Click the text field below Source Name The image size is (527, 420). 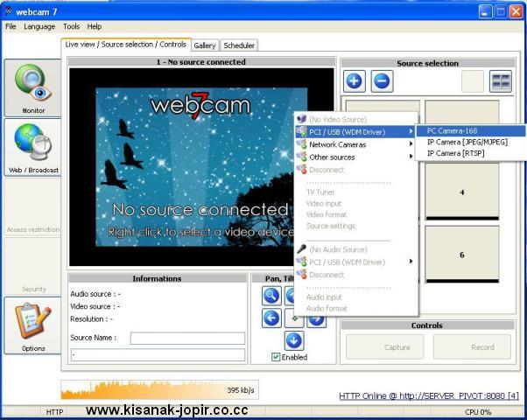pos(158,355)
